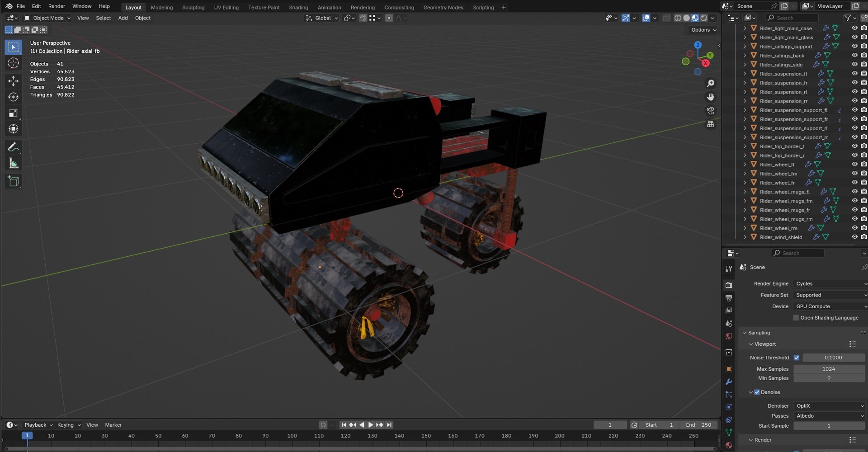This screenshot has height=452, width=868.
Task: Select the Add Cube tool
Action: (x=13, y=182)
